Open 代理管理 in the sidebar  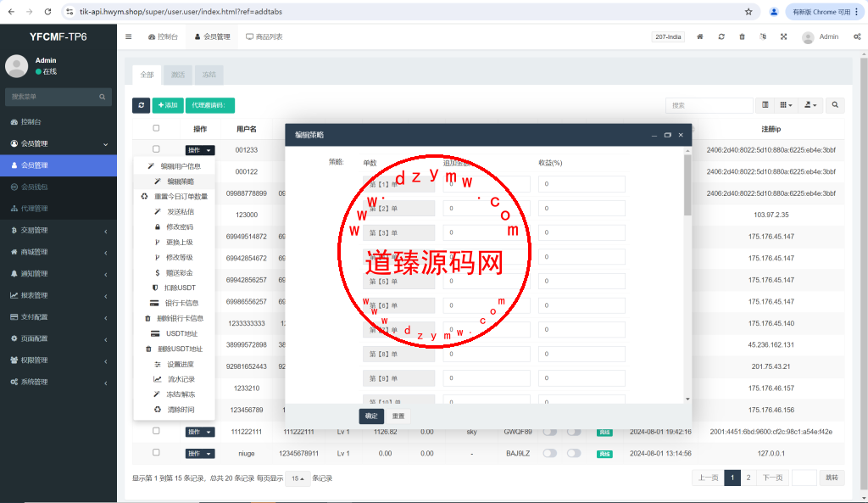point(58,209)
